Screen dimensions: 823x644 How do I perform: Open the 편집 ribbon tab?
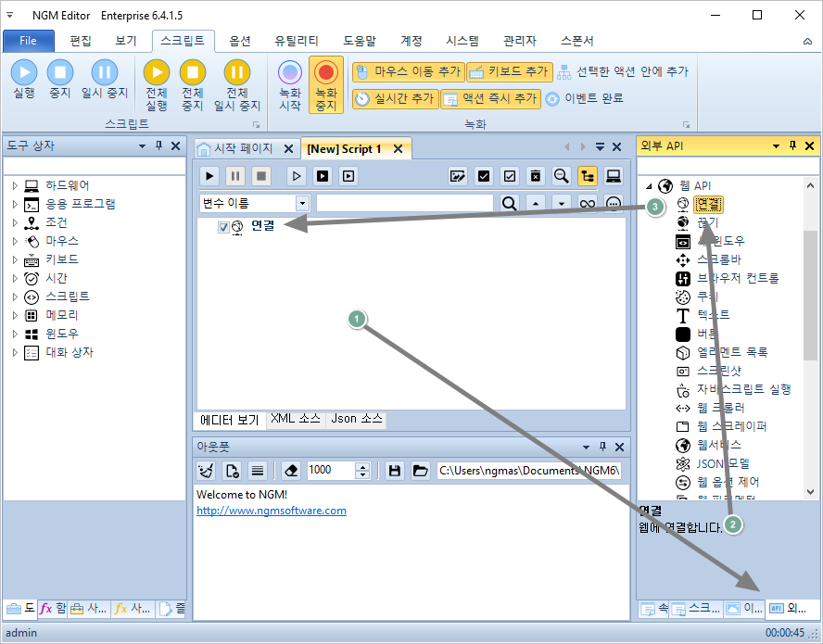point(81,41)
